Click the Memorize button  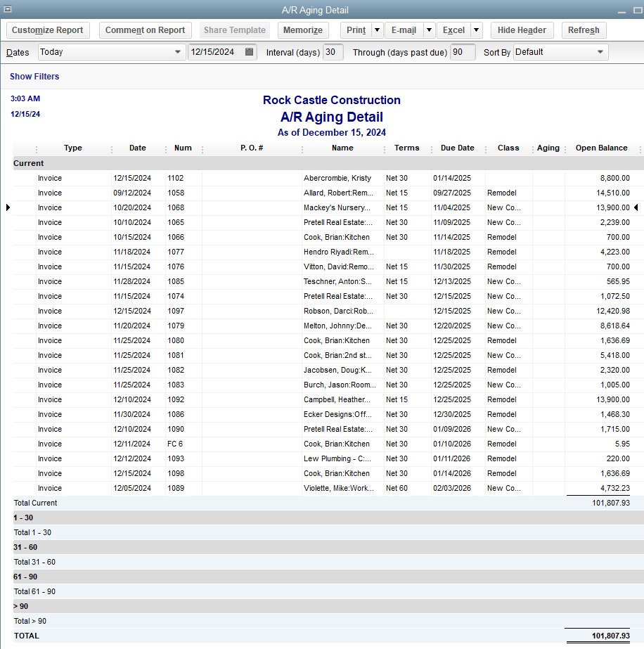pyautogui.click(x=303, y=30)
